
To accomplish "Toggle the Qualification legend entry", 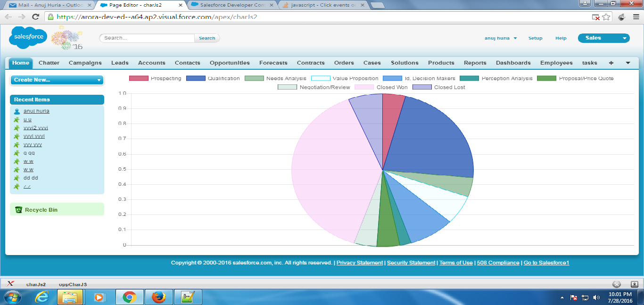I will [x=213, y=78].
